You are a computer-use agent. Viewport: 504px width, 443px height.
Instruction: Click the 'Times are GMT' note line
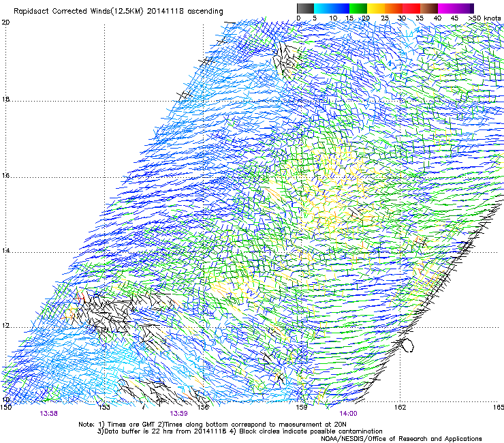212,425
